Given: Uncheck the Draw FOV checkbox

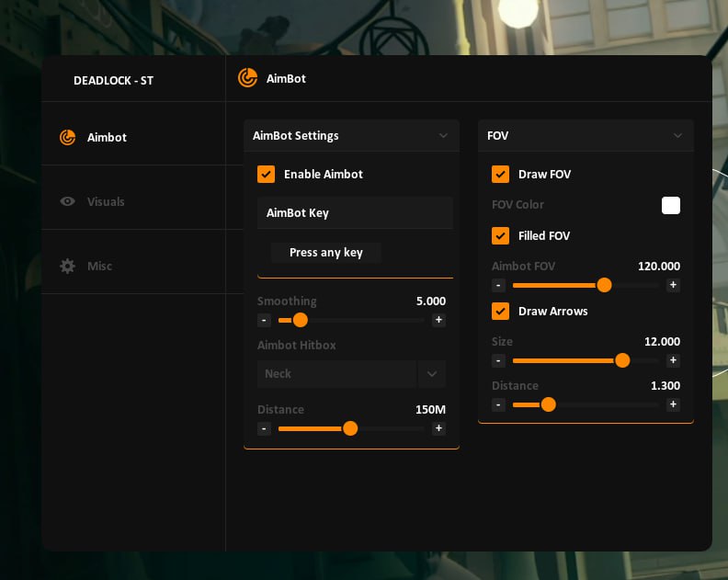Looking at the screenshot, I should click(500, 174).
